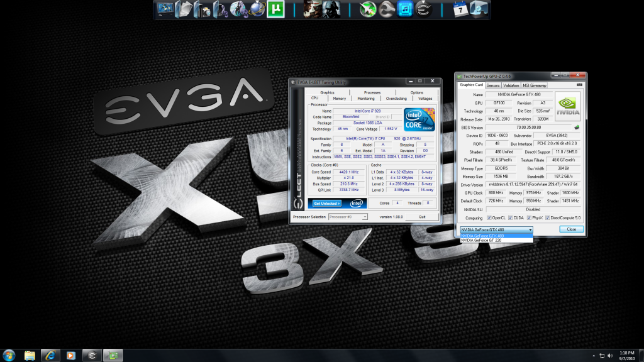Click the volume speaker icon in system tray
Viewport: 644px width, 362px height.
tap(610, 356)
